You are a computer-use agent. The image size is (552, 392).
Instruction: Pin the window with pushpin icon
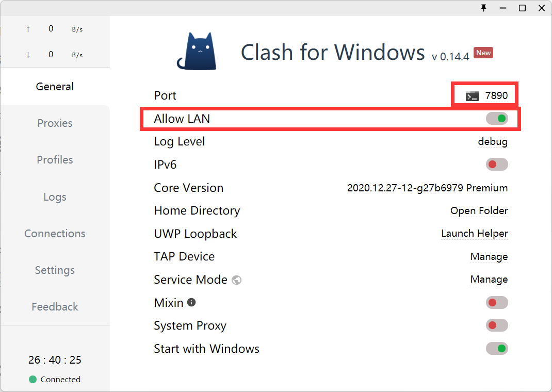pos(483,8)
